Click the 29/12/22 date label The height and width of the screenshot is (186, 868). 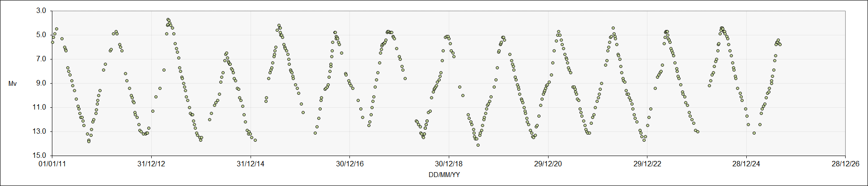click(x=647, y=164)
